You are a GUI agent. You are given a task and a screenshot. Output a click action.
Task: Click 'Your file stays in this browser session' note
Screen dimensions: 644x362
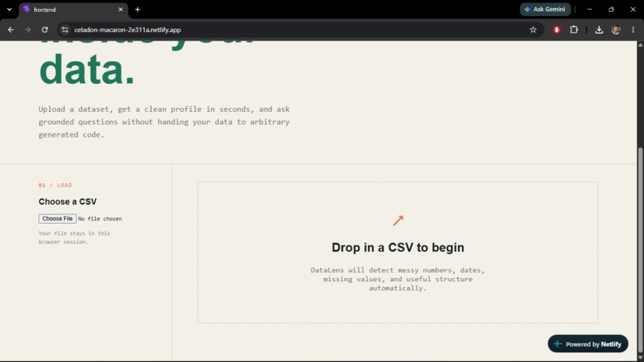[74, 237]
